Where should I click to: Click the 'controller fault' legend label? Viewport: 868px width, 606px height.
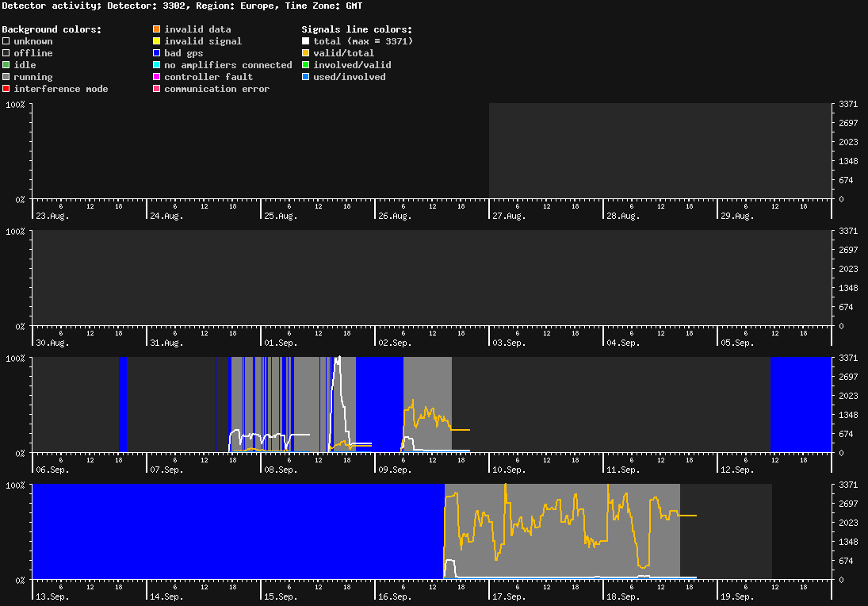[x=208, y=77]
